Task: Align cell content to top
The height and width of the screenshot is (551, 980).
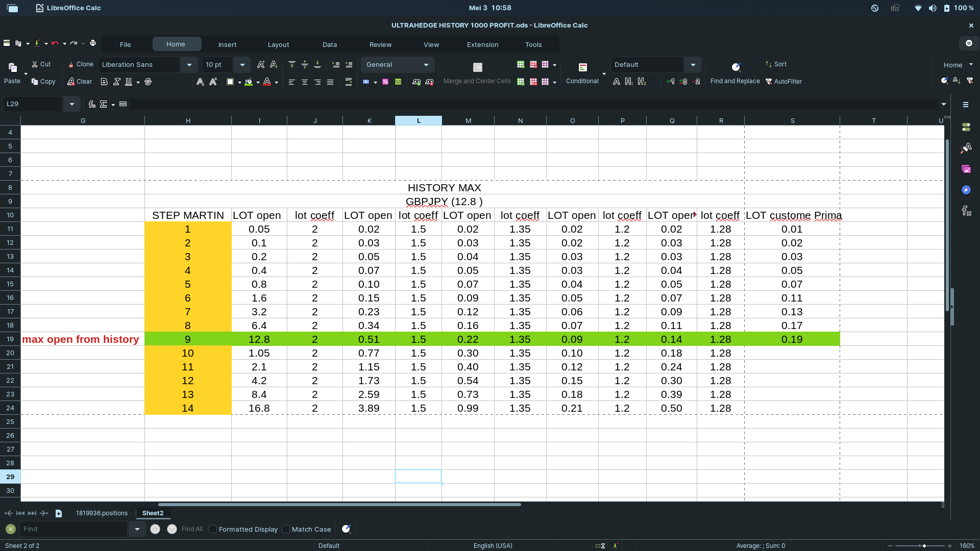Action: [292, 65]
